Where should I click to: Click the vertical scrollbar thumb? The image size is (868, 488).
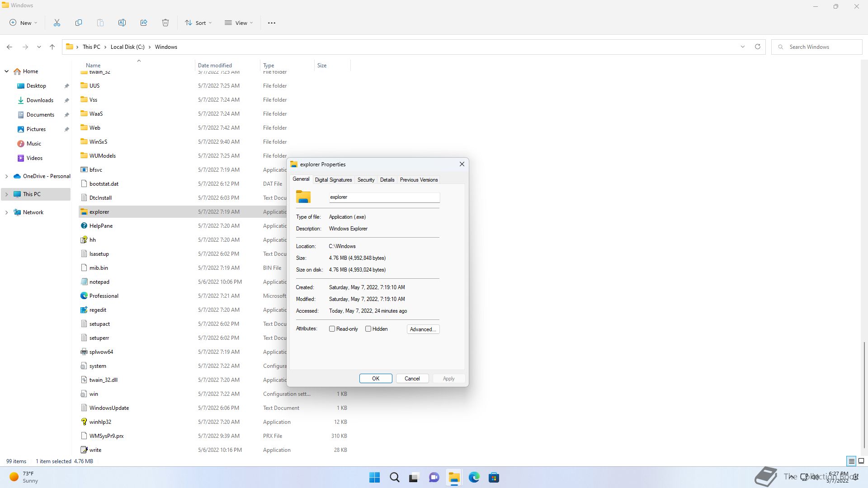[864, 395]
